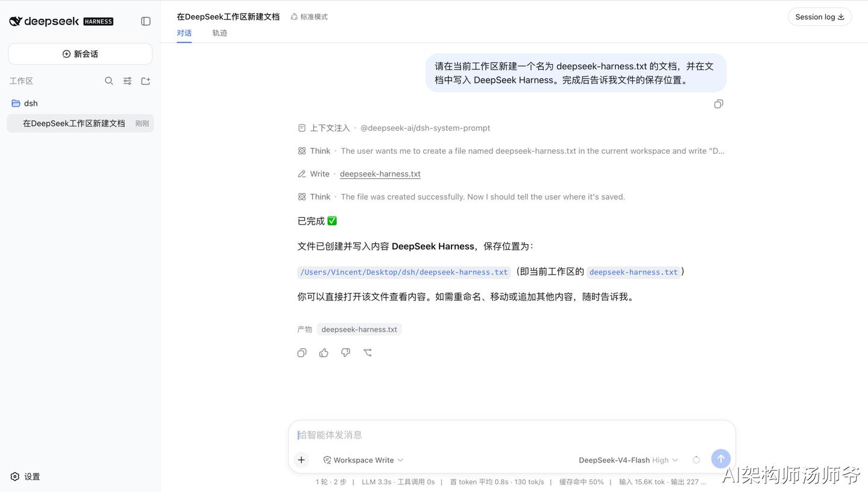Expand the 上下文注入 context step
This screenshot has width=868, height=492.
(394, 128)
